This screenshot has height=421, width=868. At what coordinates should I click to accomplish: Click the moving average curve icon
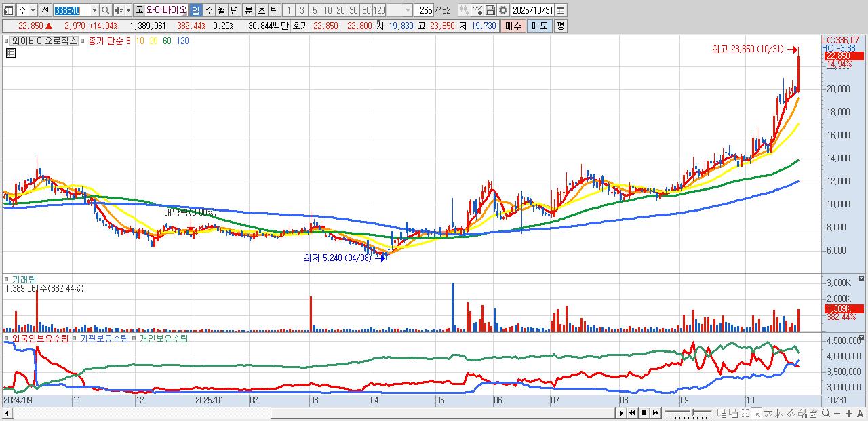pos(768,414)
